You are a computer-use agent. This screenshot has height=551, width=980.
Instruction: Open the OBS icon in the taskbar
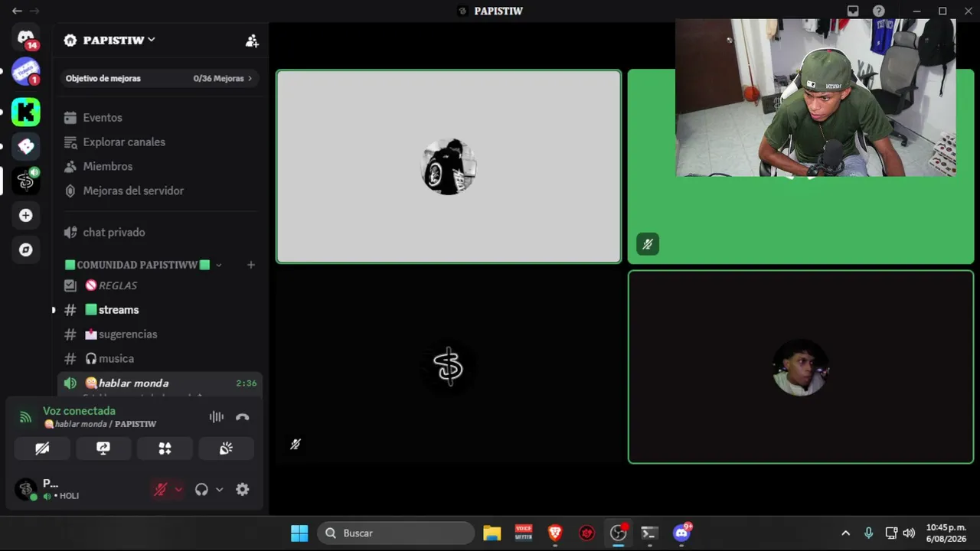pyautogui.click(x=618, y=533)
